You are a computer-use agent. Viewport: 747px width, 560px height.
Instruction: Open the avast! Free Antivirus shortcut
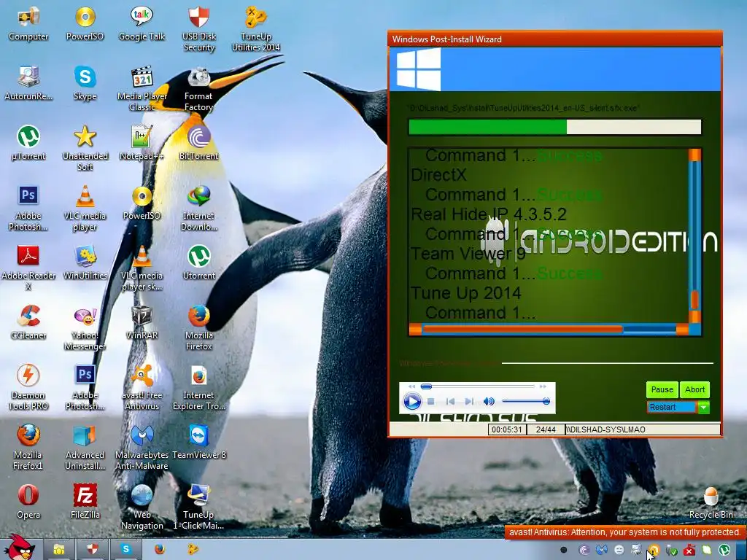tap(142, 388)
